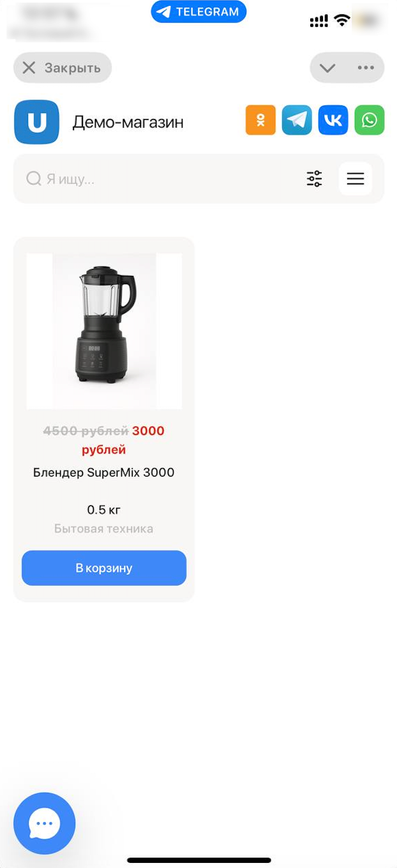This screenshot has width=397, height=868.
Task: Open the VK social link icon
Action: pyautogui.click(x=333, y=120)
